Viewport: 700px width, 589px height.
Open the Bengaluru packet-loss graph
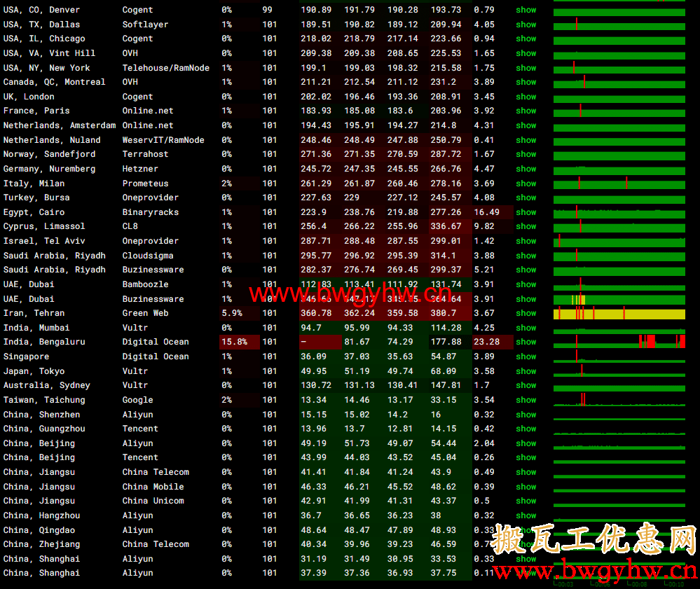coord(619,341)
